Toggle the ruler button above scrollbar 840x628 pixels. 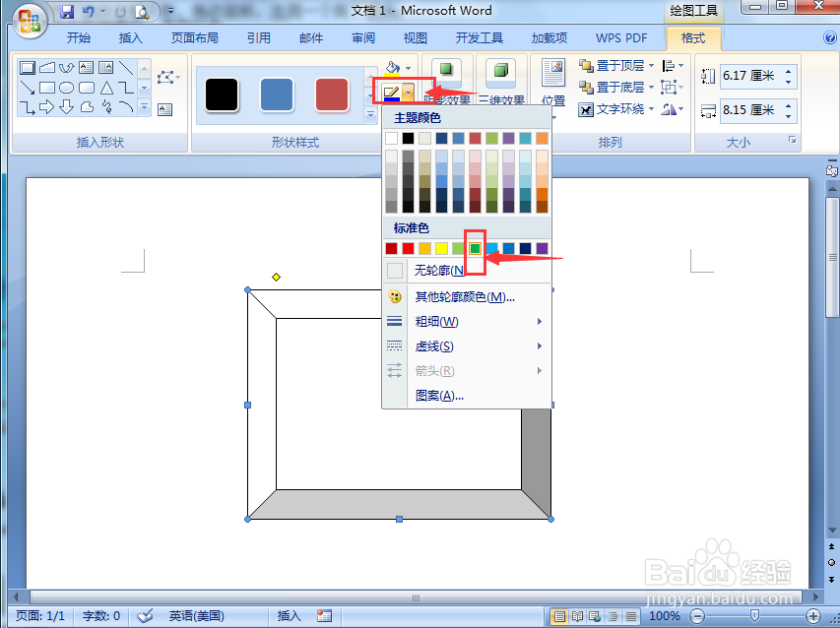pyautogui.click(x=831, y=171)
